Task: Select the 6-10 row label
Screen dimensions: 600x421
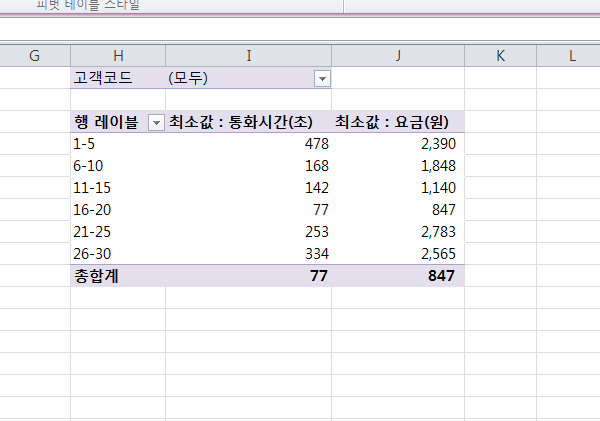Action: coord(88,166)
